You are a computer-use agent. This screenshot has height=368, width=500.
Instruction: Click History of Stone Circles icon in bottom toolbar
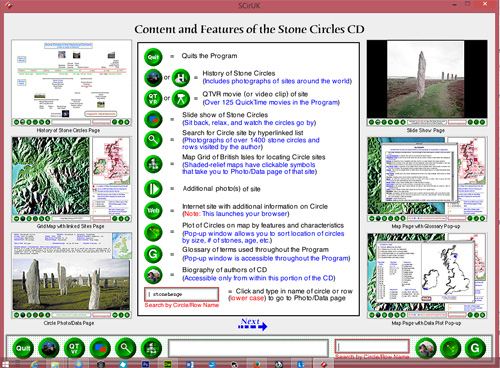pos(49,348)
